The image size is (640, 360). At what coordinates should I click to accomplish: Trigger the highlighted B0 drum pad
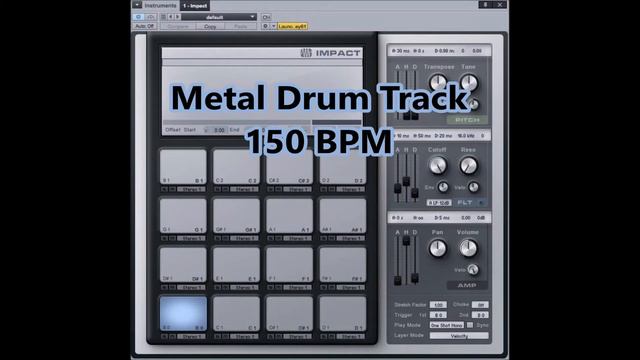[x=183, y=313]
